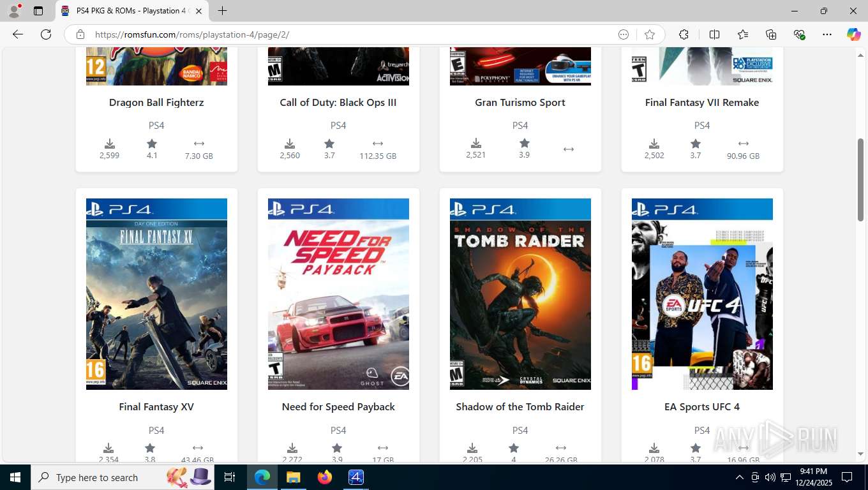Open File Explorer from taskbar
The height and width of the screenshot is (490, 868).
293,477
